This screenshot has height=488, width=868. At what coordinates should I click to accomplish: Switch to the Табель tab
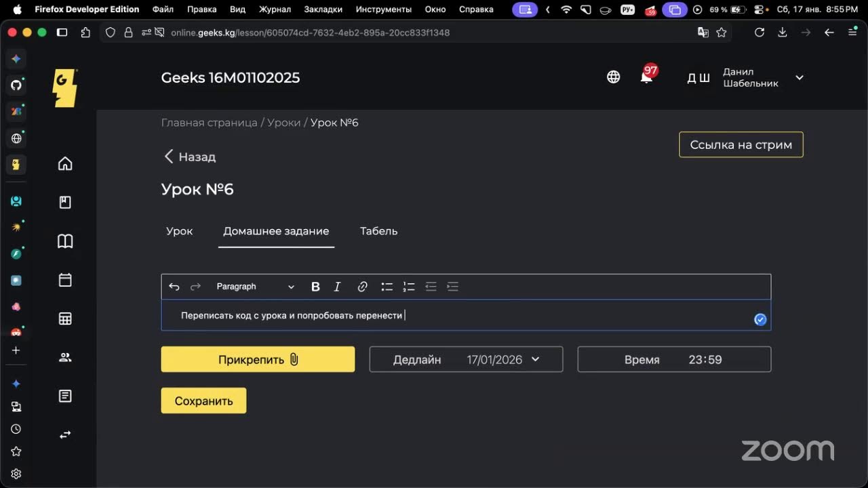tap(378, 231)
